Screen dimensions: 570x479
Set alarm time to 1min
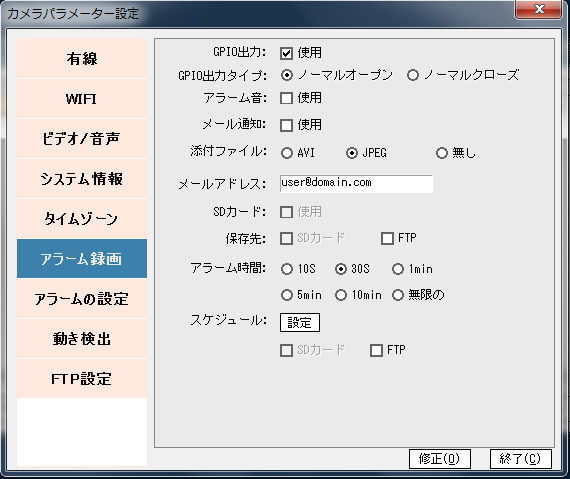(x=398, y=269)
